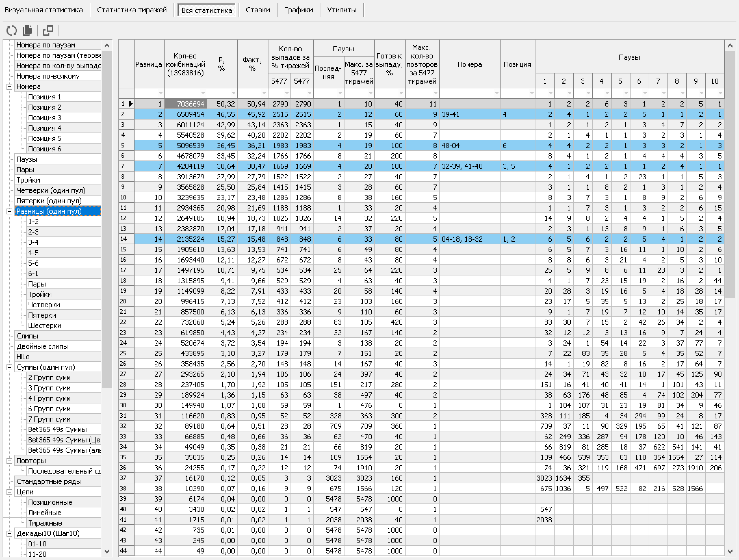Open the Позиция column filter dropdown
Image resolution: width=739 pixels, height=560 pixels.
click(532, 93)
